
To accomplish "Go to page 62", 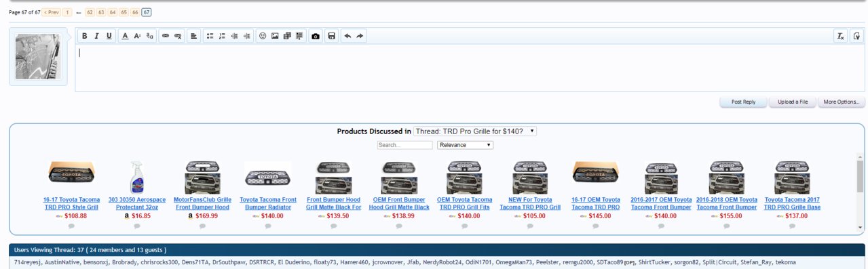I will point(90,12).
